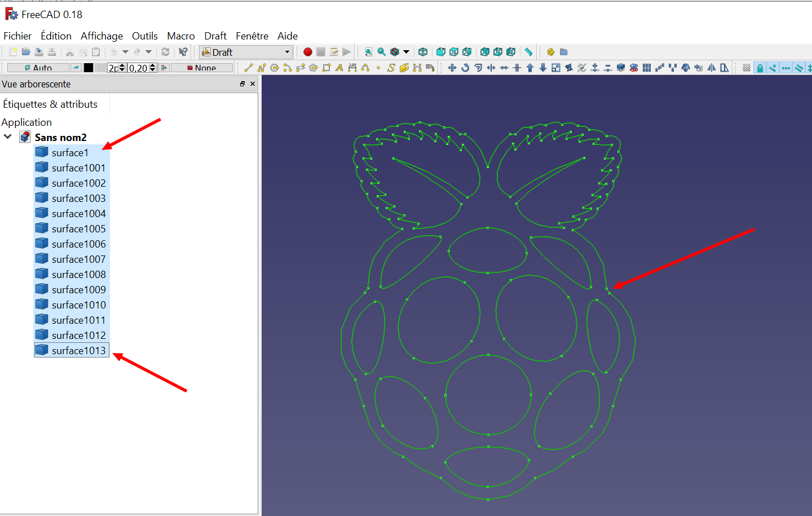
Task: Select the Draft Line tool
Action: [248, 68]
